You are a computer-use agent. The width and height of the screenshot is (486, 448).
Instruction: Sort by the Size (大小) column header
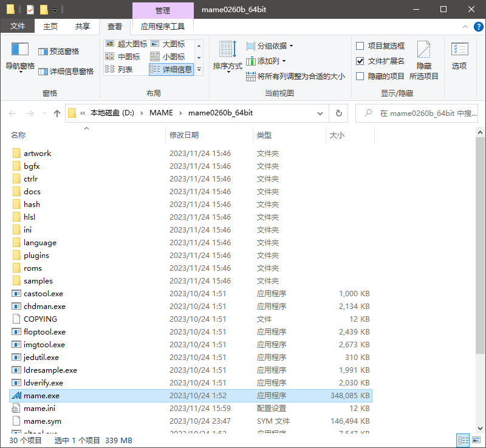pyautogui.click(x=337, y=135)
